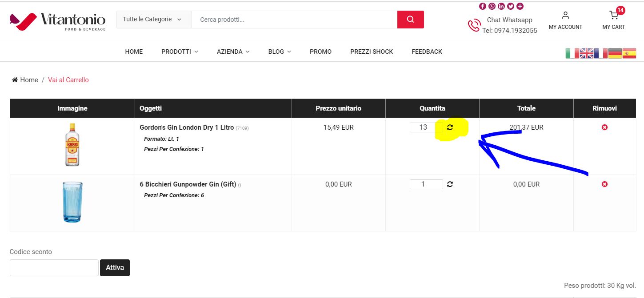Refresh quantity for Bicchieri Gunpowder Gin
Viewport: 644px width, 298px height.
450,184
